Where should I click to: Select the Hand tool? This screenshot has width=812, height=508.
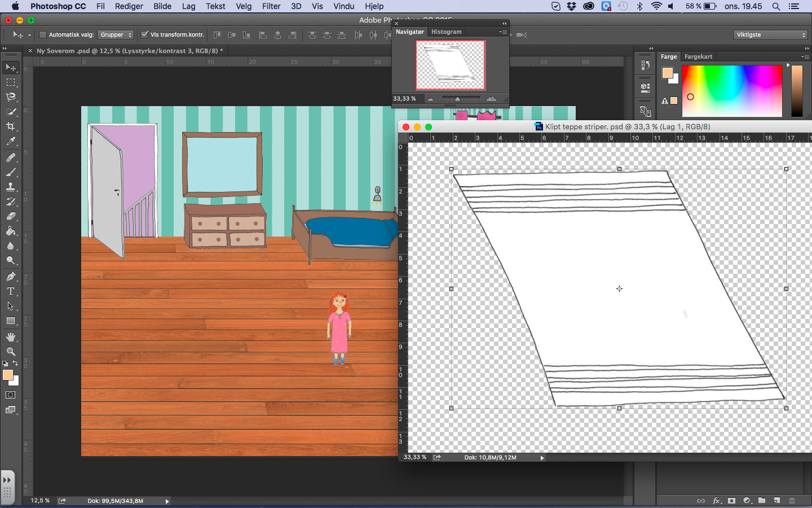tap(11, 337)
